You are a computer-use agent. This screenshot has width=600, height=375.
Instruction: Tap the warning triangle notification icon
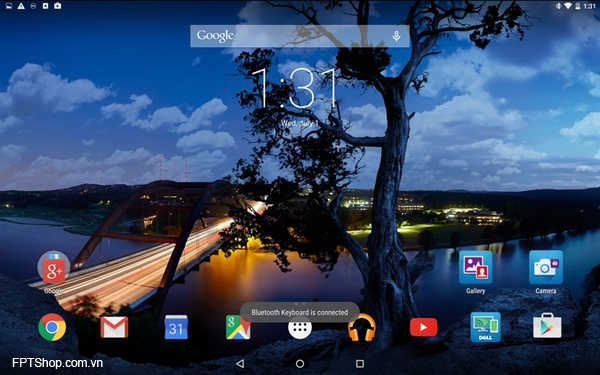(21, 6)
